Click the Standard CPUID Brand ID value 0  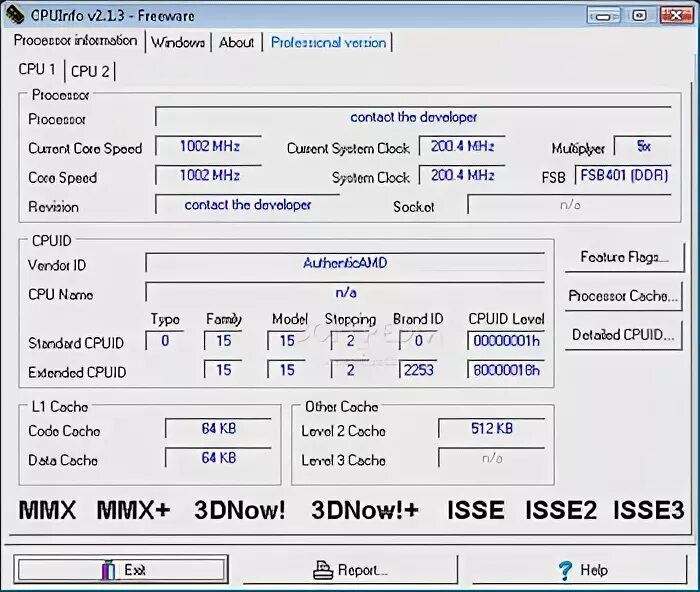point(418,341)
